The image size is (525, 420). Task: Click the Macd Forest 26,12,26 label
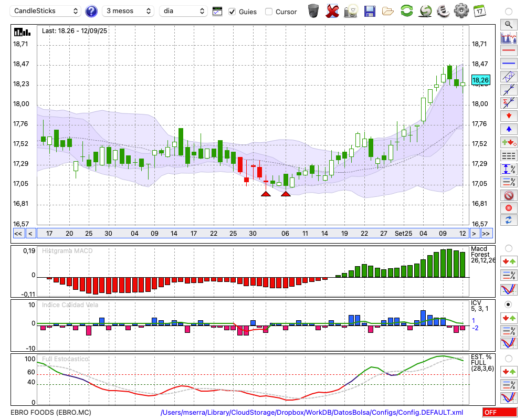click(483, 255)
